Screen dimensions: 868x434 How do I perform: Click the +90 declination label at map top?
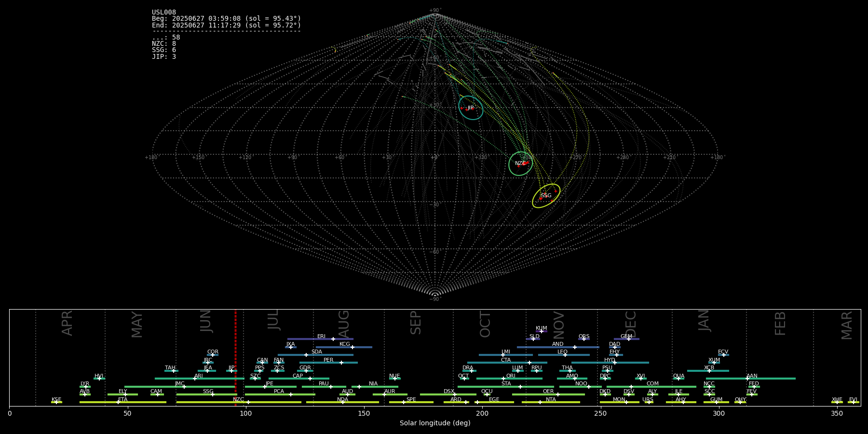434,11
